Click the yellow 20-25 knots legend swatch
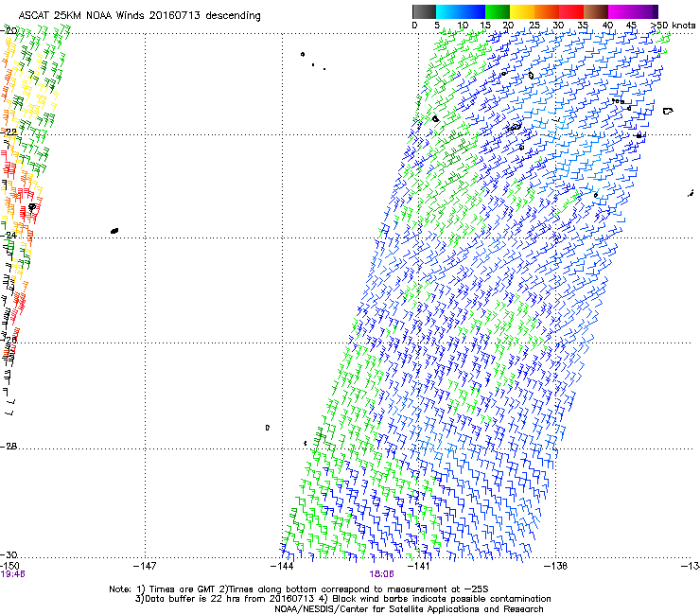 tap(522, 11)
